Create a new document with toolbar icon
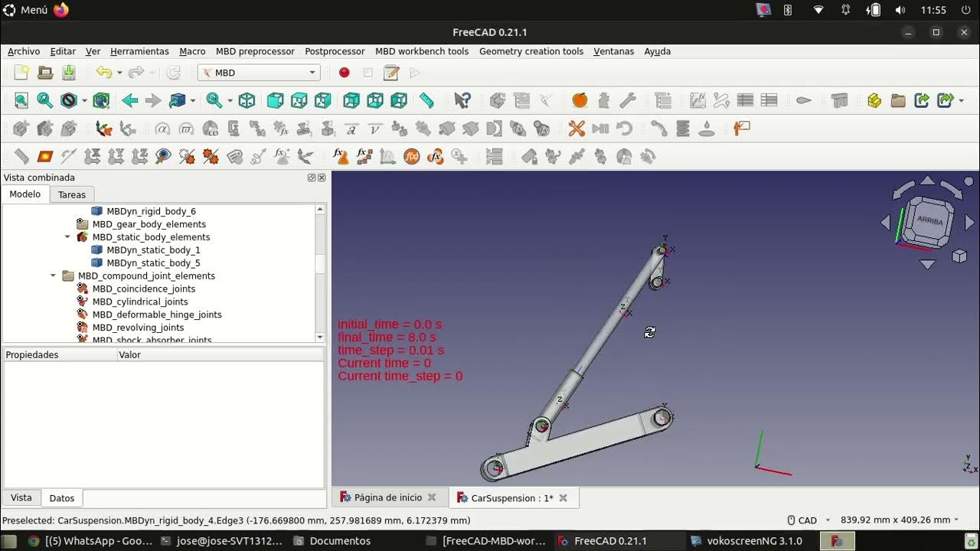Viewport: 980px width, 551px height. tap(21, 73)
